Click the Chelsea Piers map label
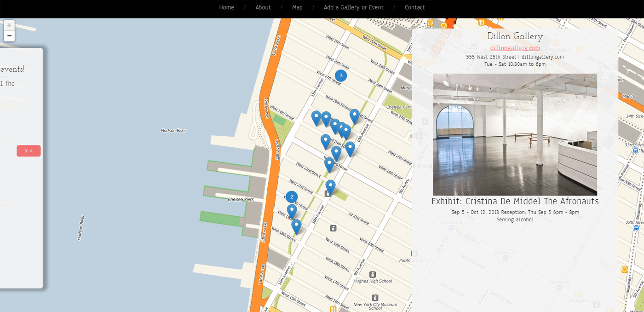This screenshot has height=312, width=644. click(241, 199)
